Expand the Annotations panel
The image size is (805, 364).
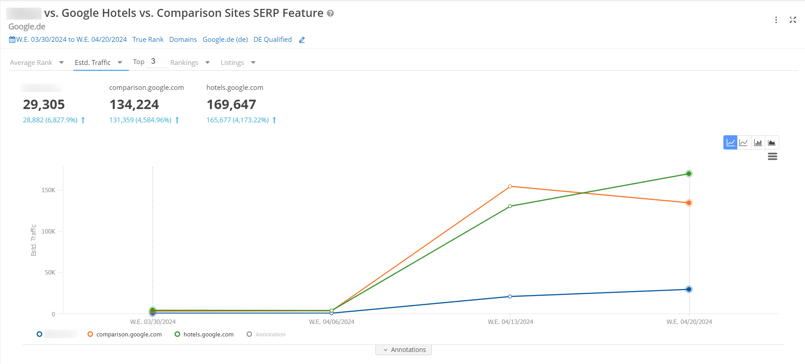tap(404, 350)
